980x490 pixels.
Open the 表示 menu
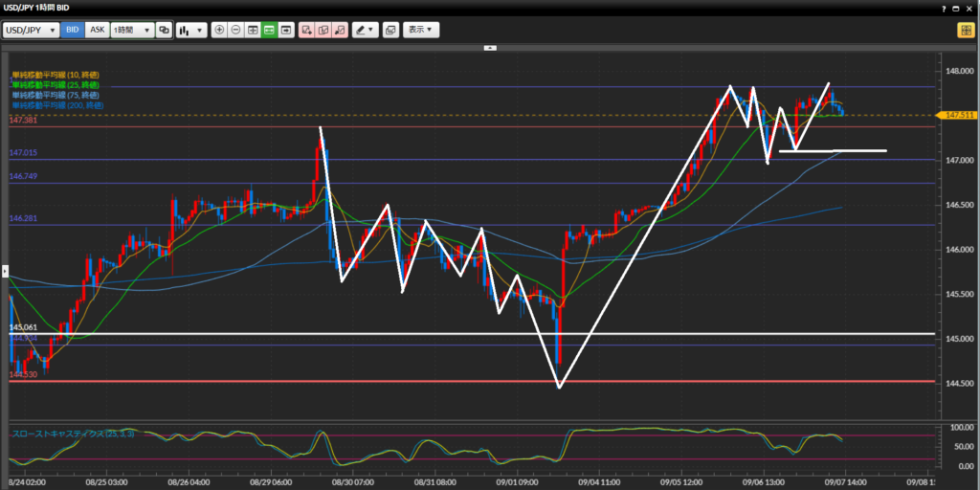[x=420, y=30]
